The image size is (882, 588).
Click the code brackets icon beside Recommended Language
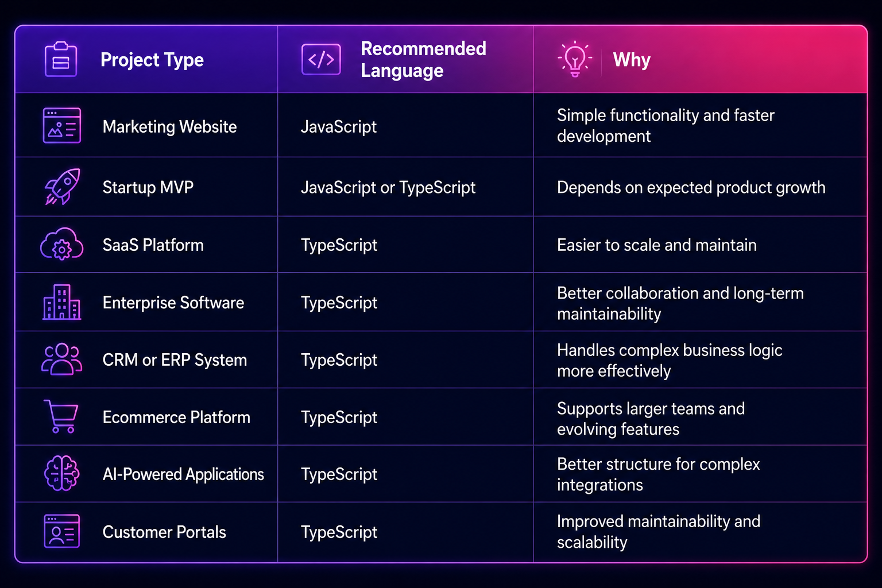pos(321,59)
